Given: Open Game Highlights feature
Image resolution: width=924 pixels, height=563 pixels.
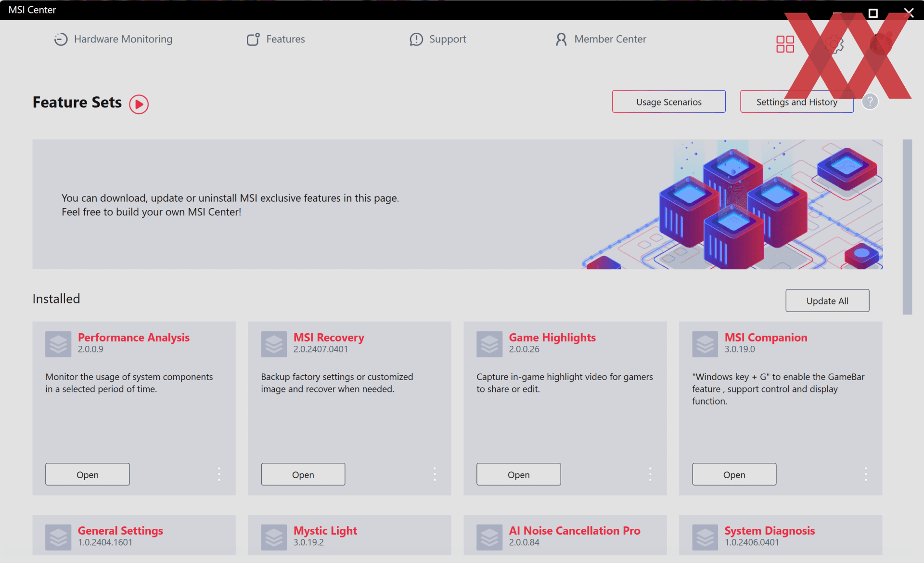Looking at the screenshot, I should click(x=518, y=474).
